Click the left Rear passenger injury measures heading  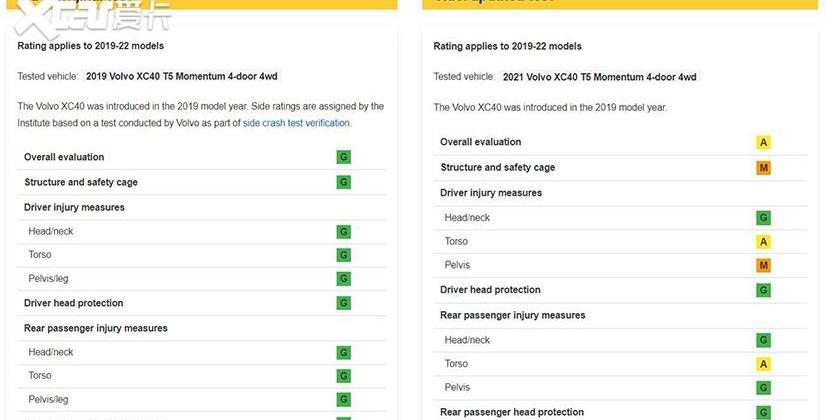point(96,328)
